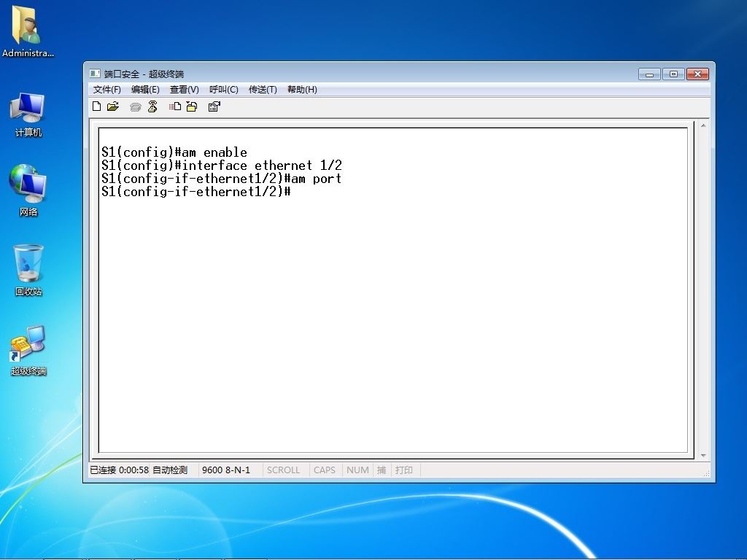Click the Send file toolbar icon
Viewport: 747px width, 560px height.
point(175,106)
